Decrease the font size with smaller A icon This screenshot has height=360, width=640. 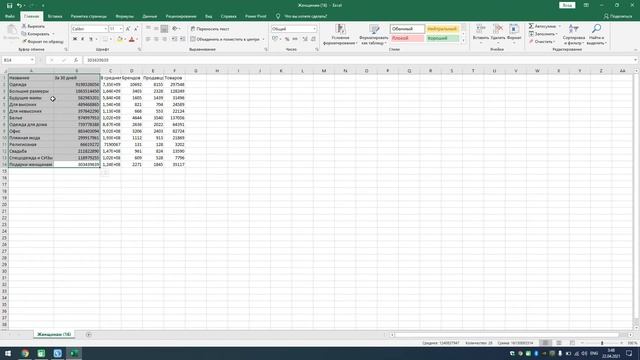click(136, 29)
